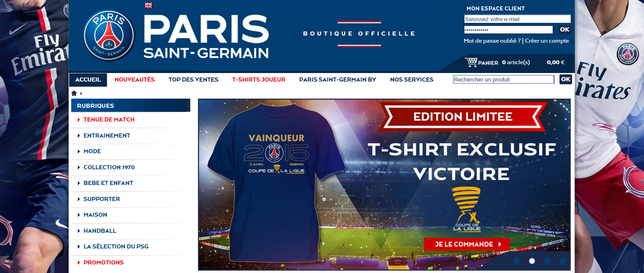Click the home breadcrumb icon
The image size is (644, 273).
pos(74,93)
